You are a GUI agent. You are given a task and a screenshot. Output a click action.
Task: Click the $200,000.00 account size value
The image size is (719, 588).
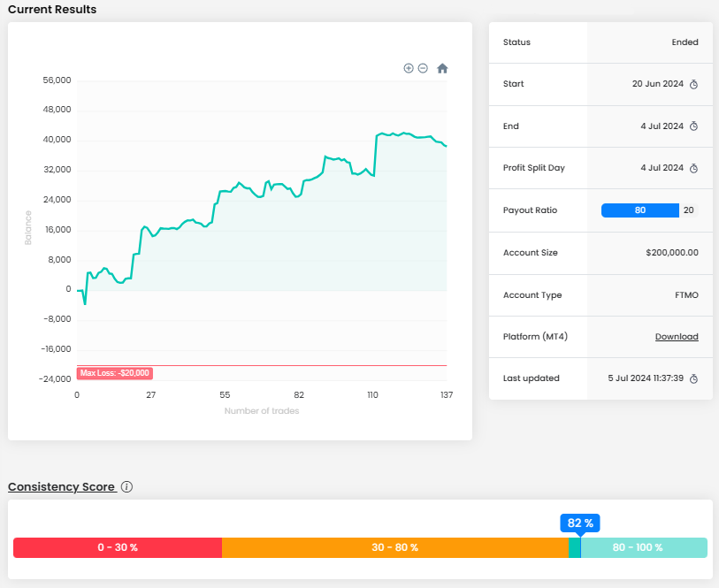pyautogui.click(x=672, y=253)
